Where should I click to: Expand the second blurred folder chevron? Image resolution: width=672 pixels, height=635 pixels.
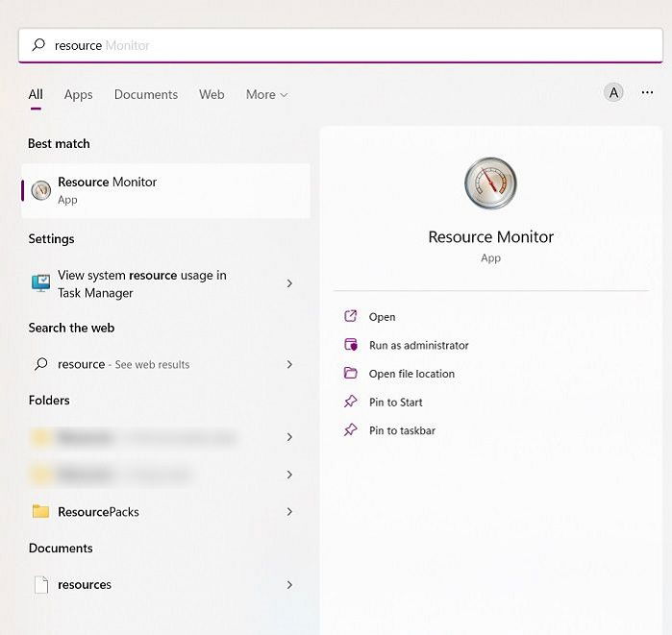pyautogui.click(x=289, y=475)
